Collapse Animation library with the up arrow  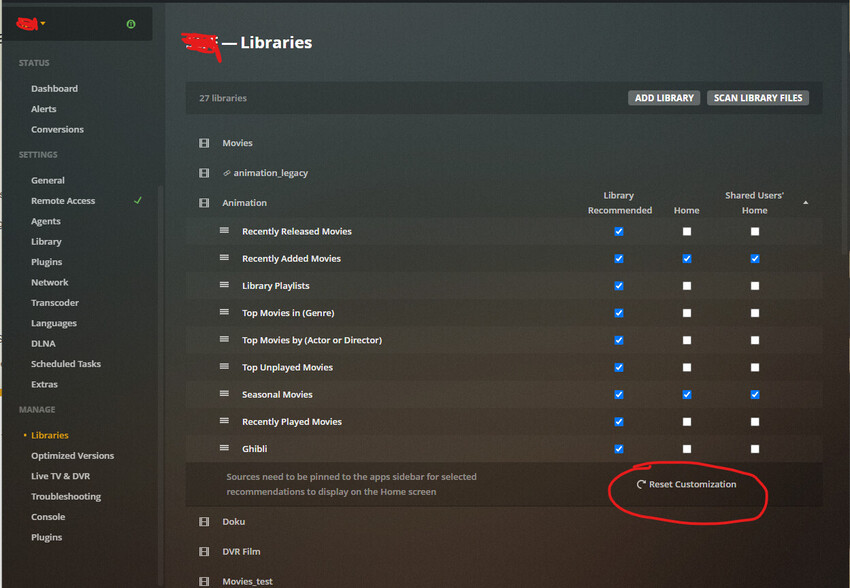[x=806, y=203]
